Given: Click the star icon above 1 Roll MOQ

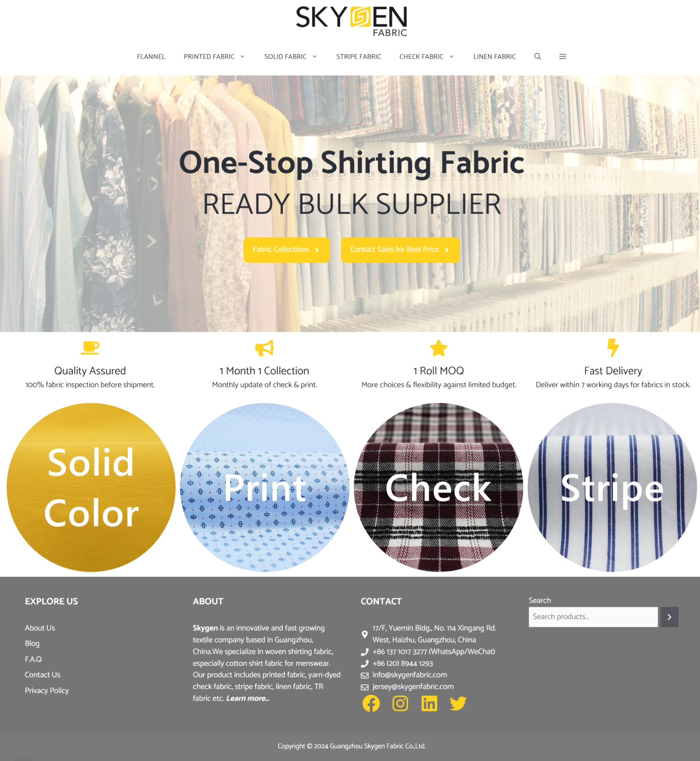Looking at the screenshot, I should [x=439, y=348].
